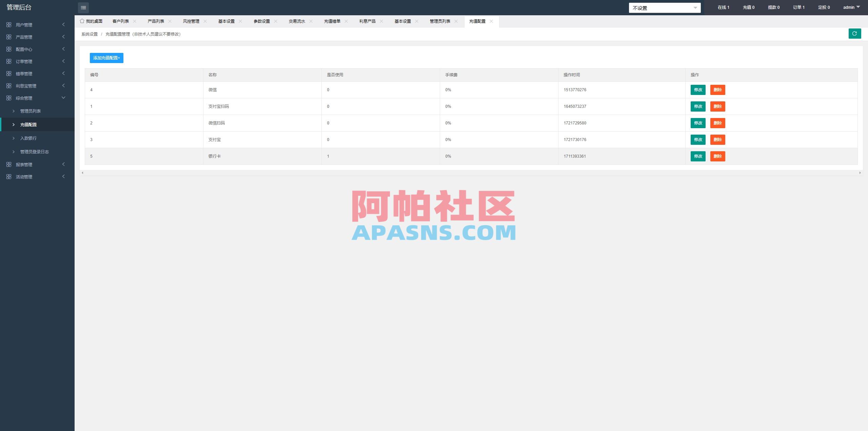Screen dimensions: 868x431
Task: Select the 错单管理 icon in sidebar
Action: click(9, 73)
